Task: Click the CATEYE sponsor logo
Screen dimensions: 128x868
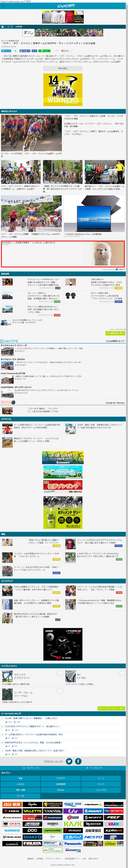Action: (x=12, y=824)
